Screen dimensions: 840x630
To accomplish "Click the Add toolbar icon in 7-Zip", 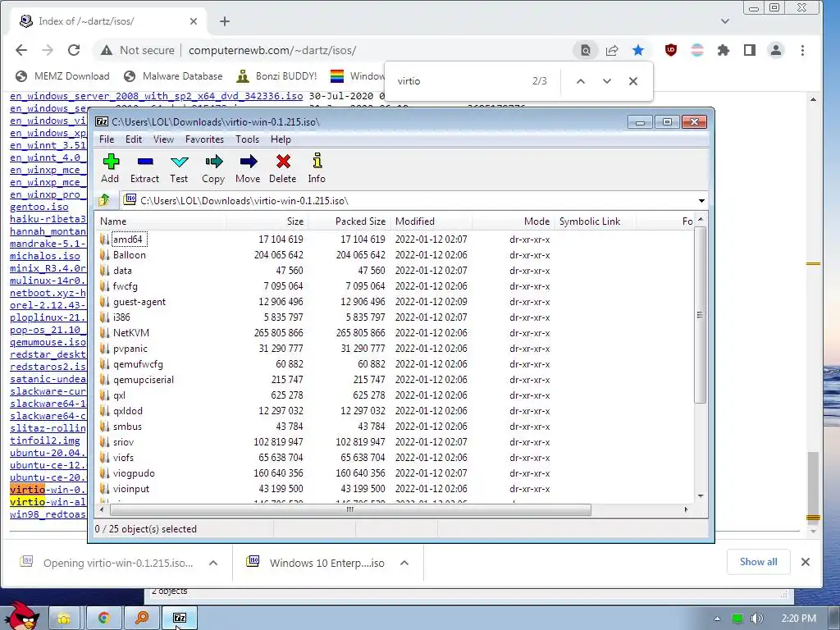I will click(111, 162).
